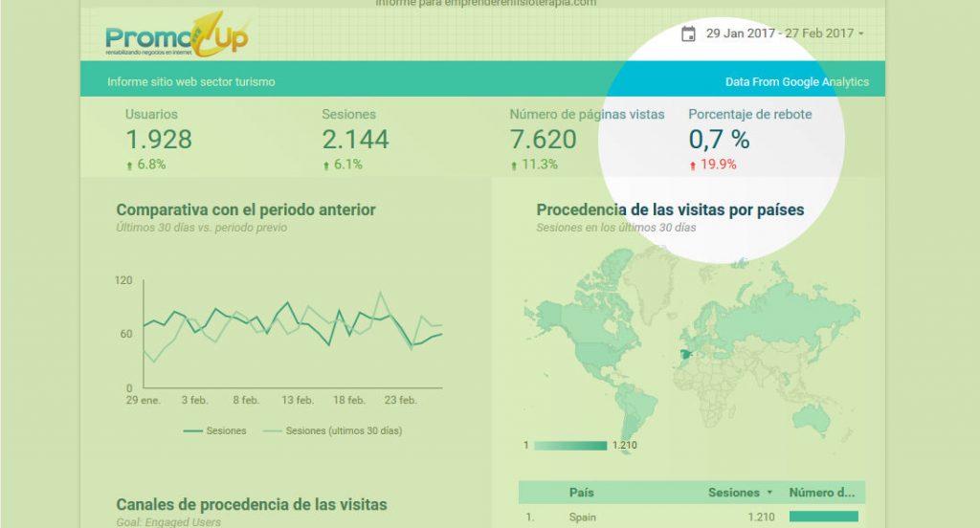Click Spain highlighted on the world map
The image size is (980, 528).
point(685,355)
